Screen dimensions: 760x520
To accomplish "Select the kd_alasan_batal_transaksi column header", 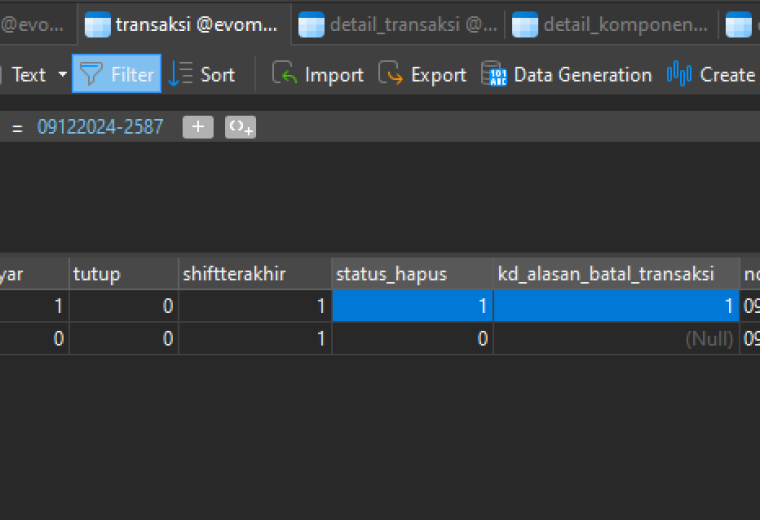I will pyautogui.click(x=617, y=274).
